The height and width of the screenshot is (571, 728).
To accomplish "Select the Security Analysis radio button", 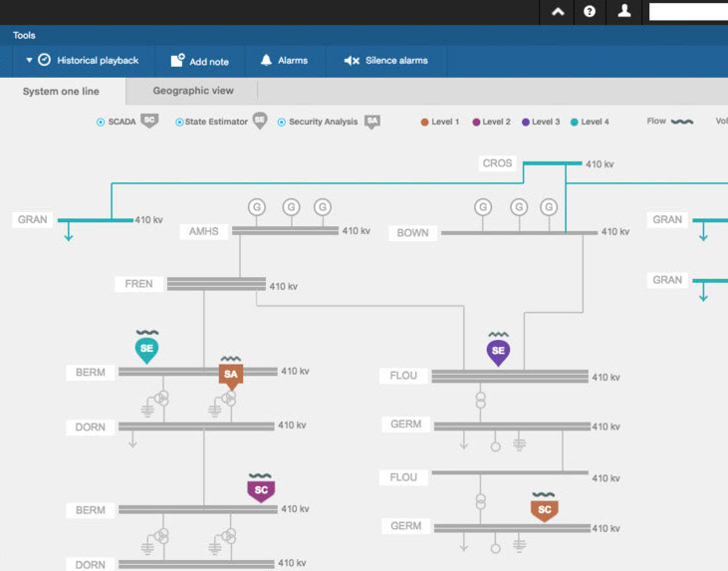I will [282, 123].
